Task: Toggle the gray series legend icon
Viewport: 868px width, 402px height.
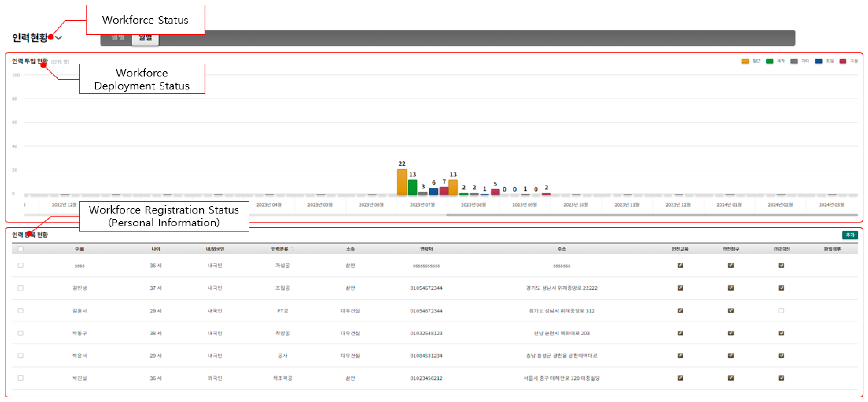Action: coord(794,61)
